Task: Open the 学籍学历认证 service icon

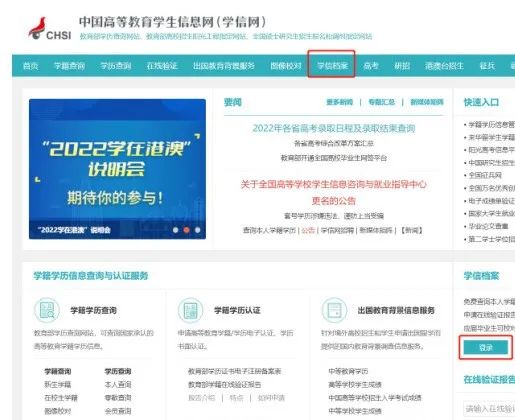Action: (190, 310)
